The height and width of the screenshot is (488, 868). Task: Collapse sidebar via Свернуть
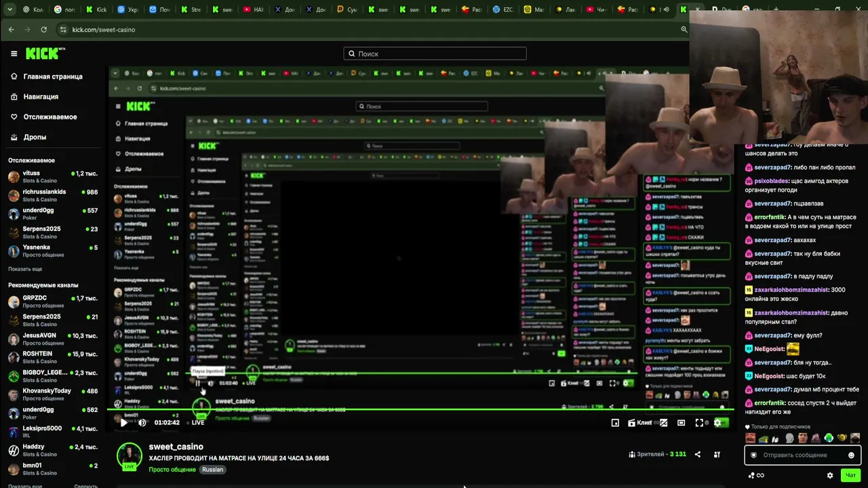(x=85, y=486)
